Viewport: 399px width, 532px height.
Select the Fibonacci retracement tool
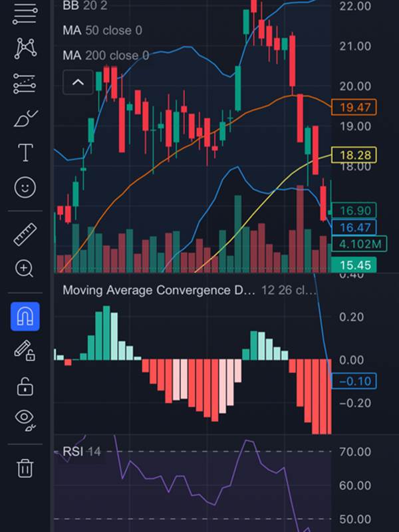click(25, 13)
